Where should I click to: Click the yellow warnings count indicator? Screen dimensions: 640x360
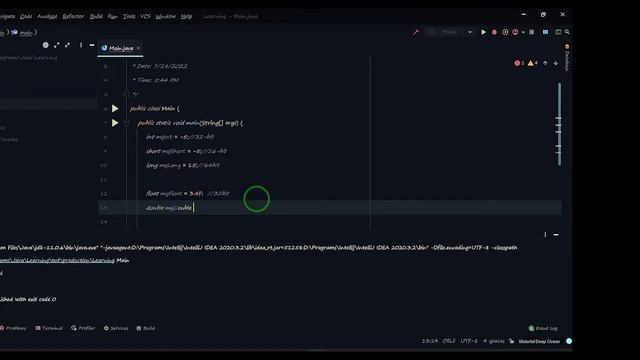pyautogui.click(x=532, y=63)
